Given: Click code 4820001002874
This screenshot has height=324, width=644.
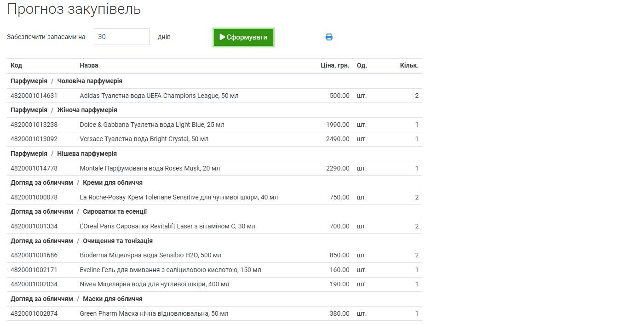Looking at the screenshot, I should click(34, 313).
